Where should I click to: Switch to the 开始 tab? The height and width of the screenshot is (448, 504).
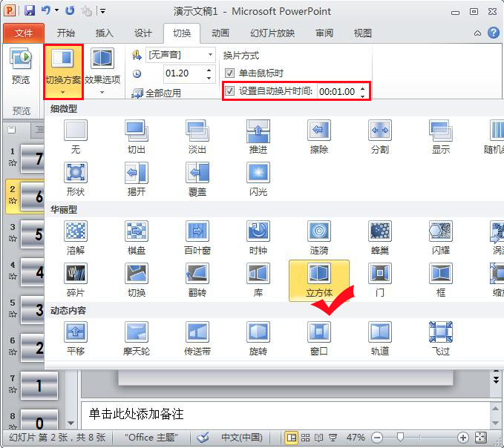pyautogui.click(x=65, y=33)
